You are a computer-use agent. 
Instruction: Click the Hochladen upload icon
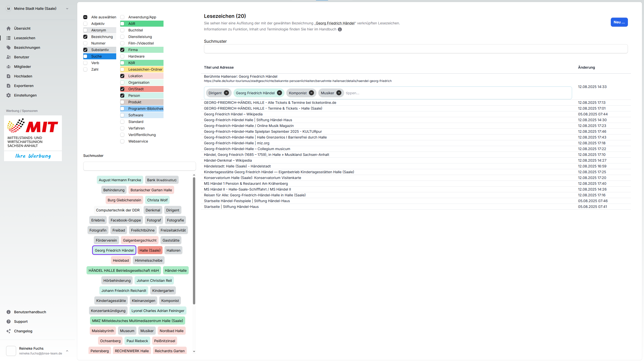[x=9, y=76]
